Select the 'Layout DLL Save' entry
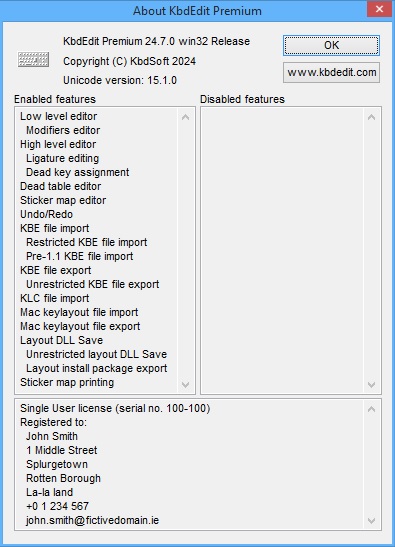The image size is (395, 547). [61, 340]
